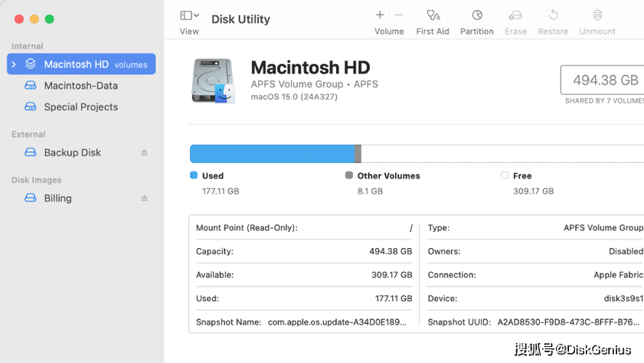
Task: Click the Used row value 177.11 GB
Action: point(394,299)
